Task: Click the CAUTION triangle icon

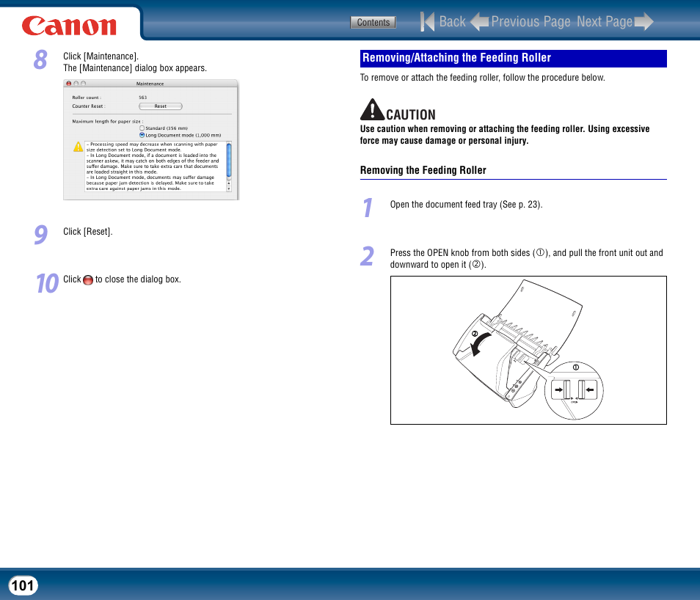Action: click(x=372, y=109)
